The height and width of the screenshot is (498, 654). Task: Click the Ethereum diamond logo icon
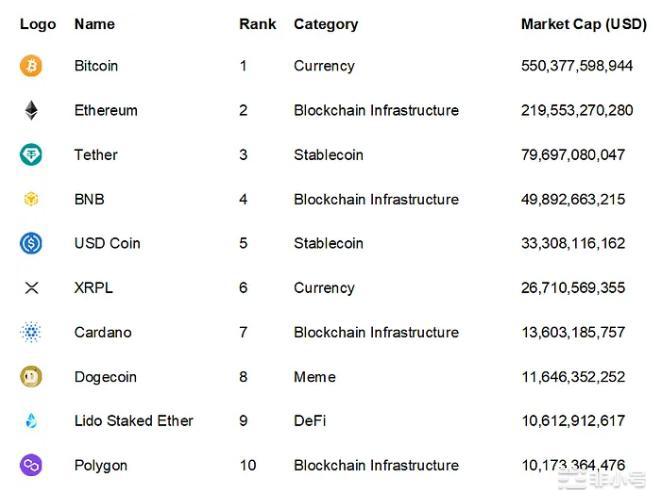31,110
